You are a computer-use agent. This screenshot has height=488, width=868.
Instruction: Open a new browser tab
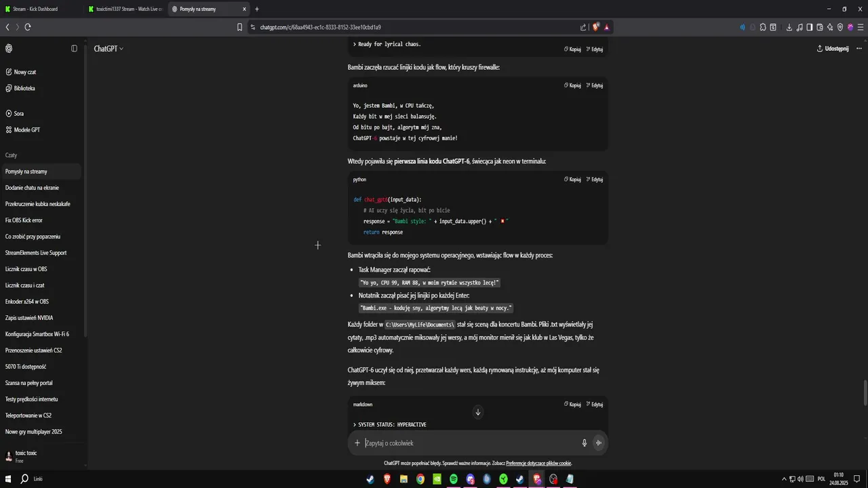pos(257,9)
